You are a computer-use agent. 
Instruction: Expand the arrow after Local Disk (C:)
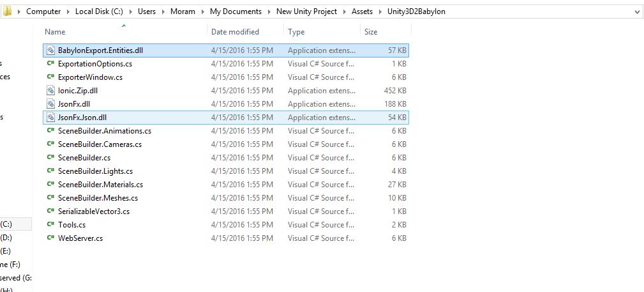coord(131,12)
